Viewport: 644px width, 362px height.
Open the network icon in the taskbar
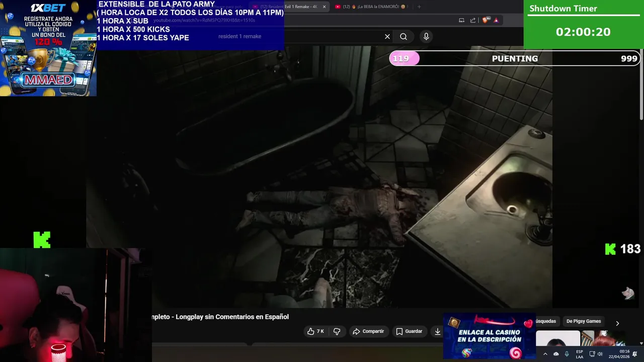click(592, 354)
